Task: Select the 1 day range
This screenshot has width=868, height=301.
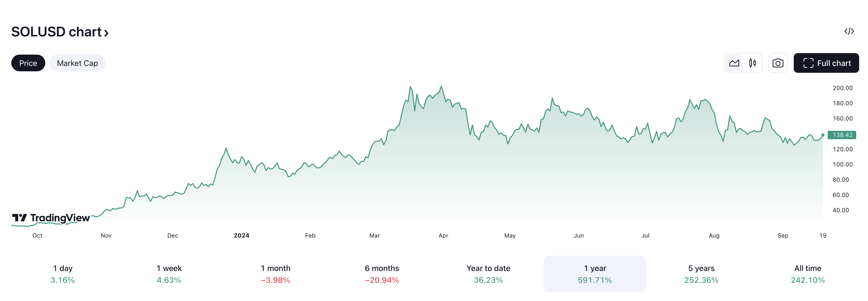Action: coord(63,274)
